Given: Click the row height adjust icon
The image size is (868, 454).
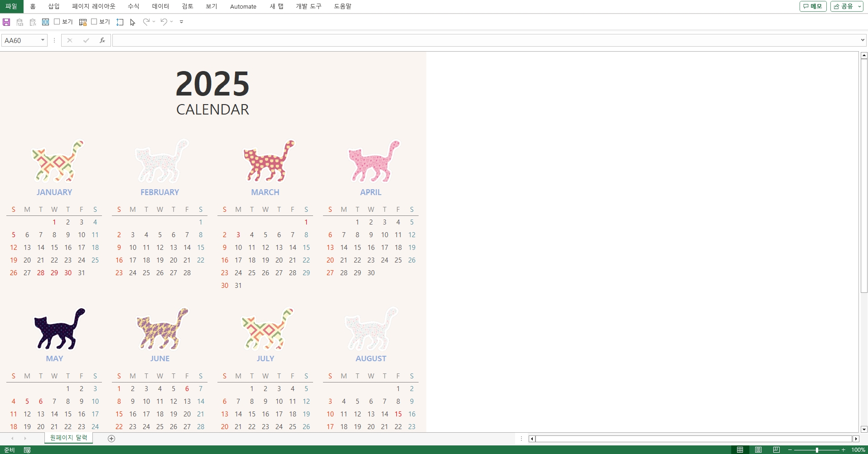Looking at the screenshot, I should [x=120, y=22].
